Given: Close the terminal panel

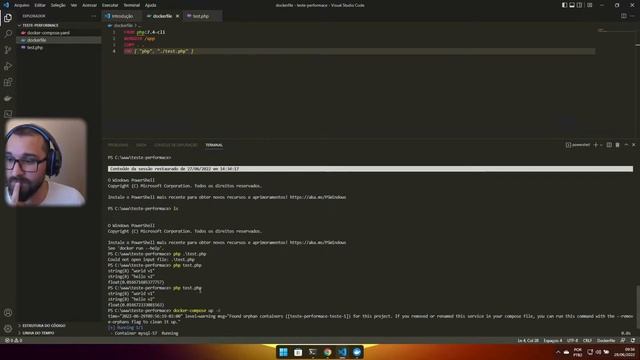Looking at the screenshot, I should coord(633,145).
